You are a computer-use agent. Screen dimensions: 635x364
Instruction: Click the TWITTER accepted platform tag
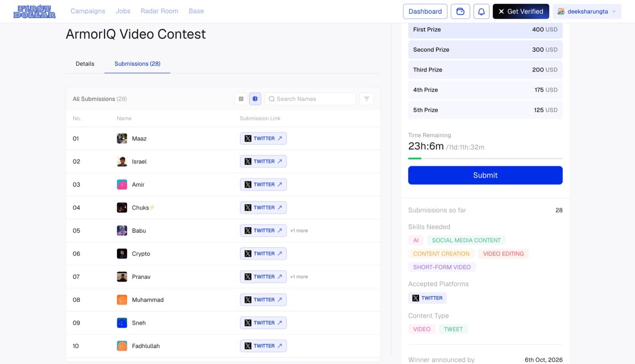(x=427, y=298)
